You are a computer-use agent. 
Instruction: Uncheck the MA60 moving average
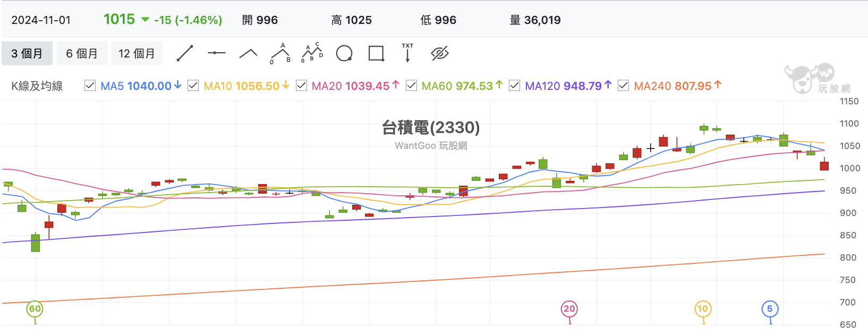coord(411,86)
